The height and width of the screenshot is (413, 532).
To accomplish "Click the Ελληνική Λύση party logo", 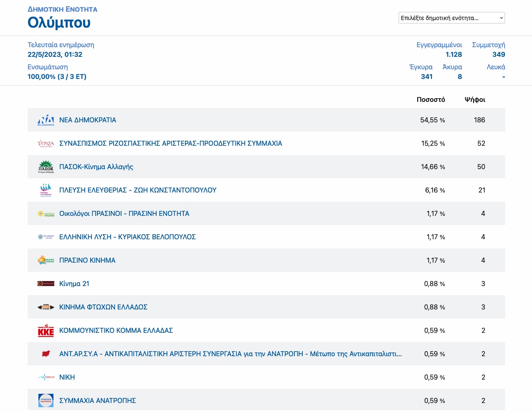I will pos(46,237).
